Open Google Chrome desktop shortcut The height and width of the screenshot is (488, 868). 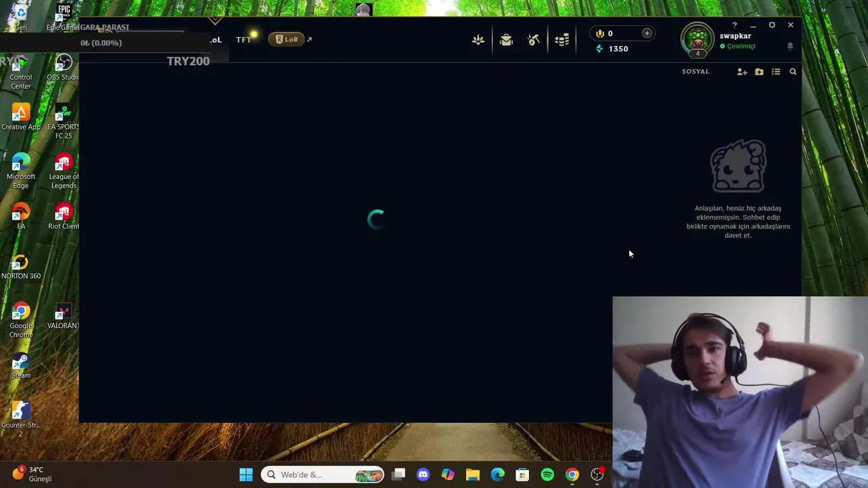point(21,321)
